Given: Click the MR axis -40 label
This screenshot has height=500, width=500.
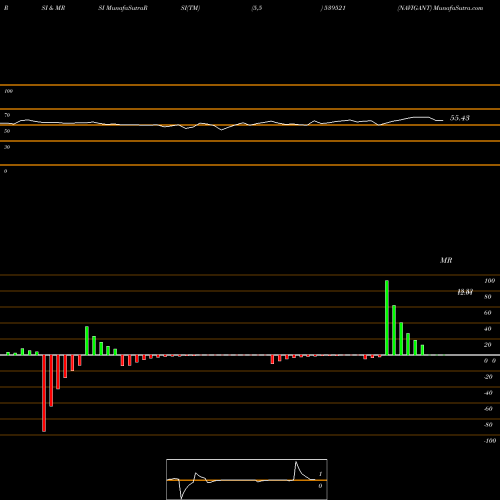Looking at the screenshot, I should (488, 393).
